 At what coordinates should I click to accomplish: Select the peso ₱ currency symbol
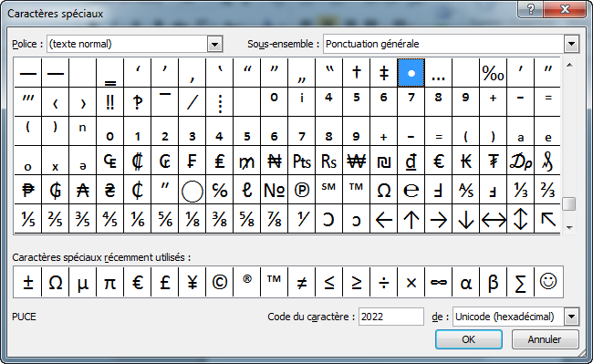click(28, 190)
